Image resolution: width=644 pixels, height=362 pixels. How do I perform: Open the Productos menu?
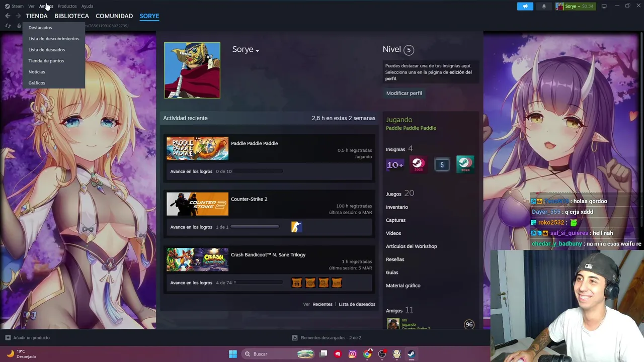[x=67, y=6]
